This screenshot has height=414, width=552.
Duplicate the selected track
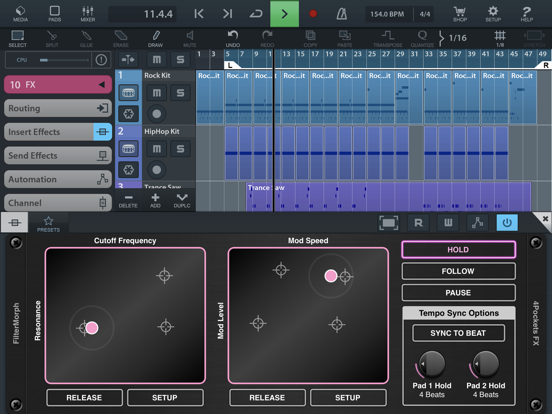[x=182, y=200]
